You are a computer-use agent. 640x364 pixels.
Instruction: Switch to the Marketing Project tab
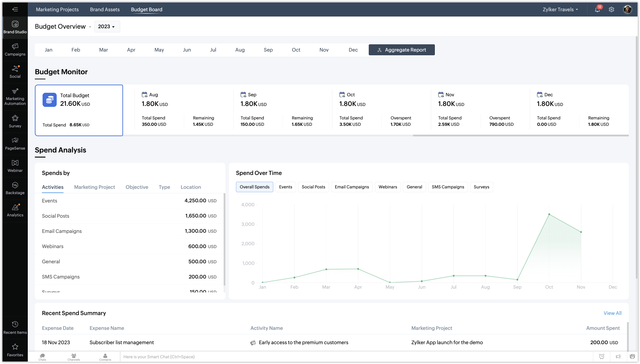(94, 187)
